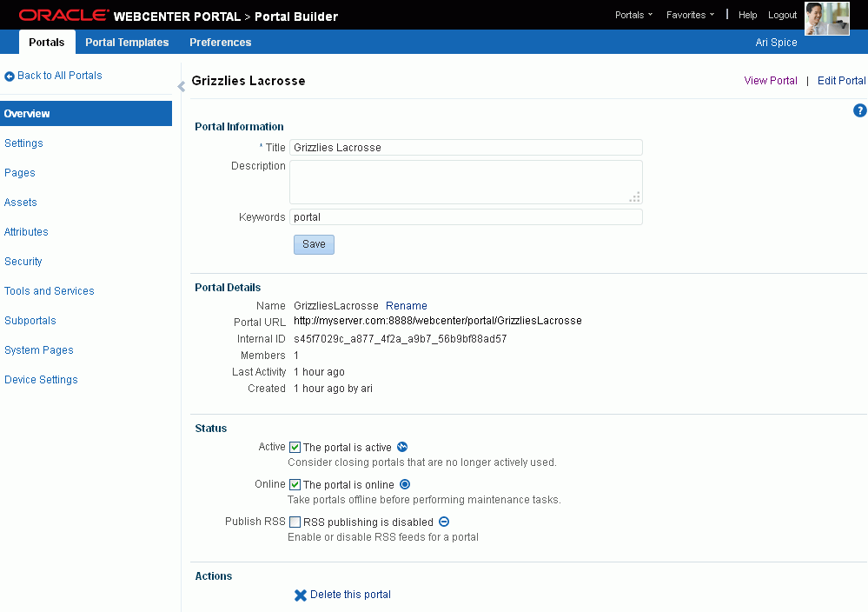Click the Description text area
This screenshot has height=612, width=868.
click(x=466, y=183)
